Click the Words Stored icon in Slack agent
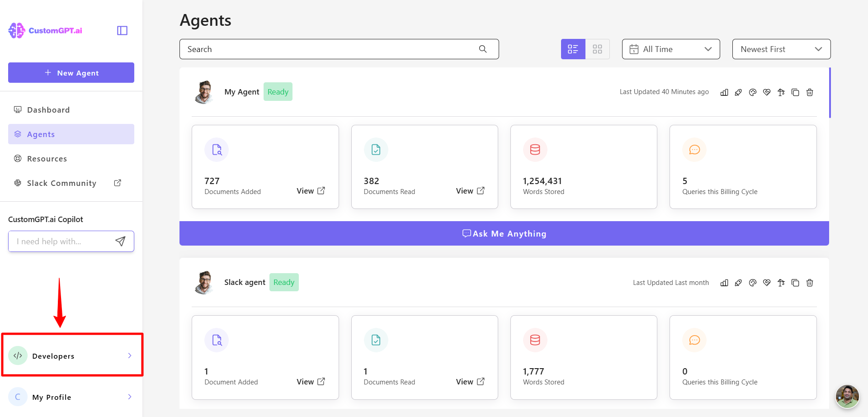Image resolution: width=868 pixels, height=417 pixels. pyautogui.click(x=535, y=340)
